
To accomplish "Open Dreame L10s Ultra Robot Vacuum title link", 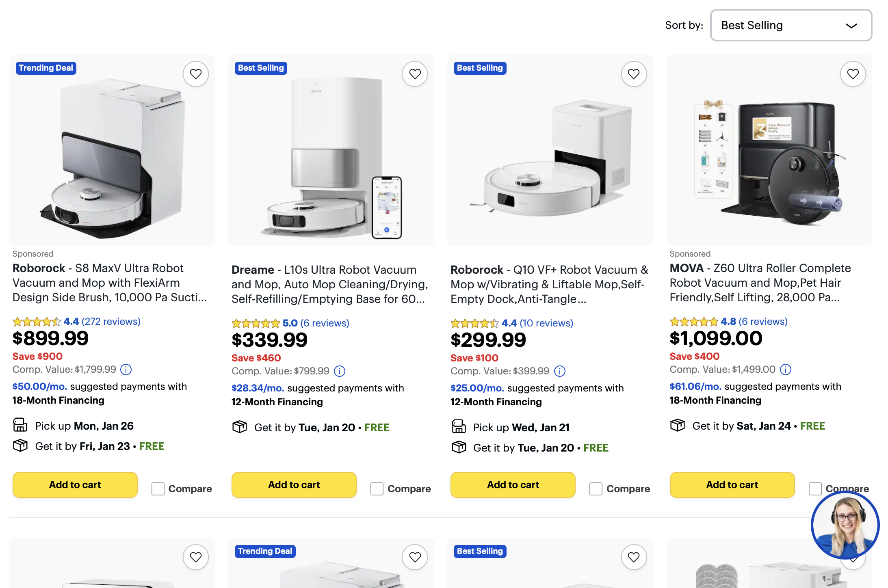I will pyautogui.click(x=329, y=284).
